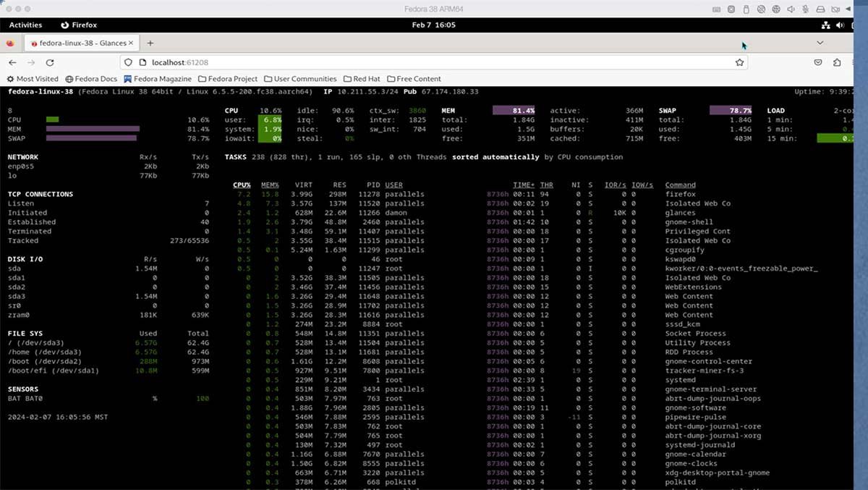The image size is (868, 490).
Task: Click the Firefox reload page button
Action: (x=50, y=63)
